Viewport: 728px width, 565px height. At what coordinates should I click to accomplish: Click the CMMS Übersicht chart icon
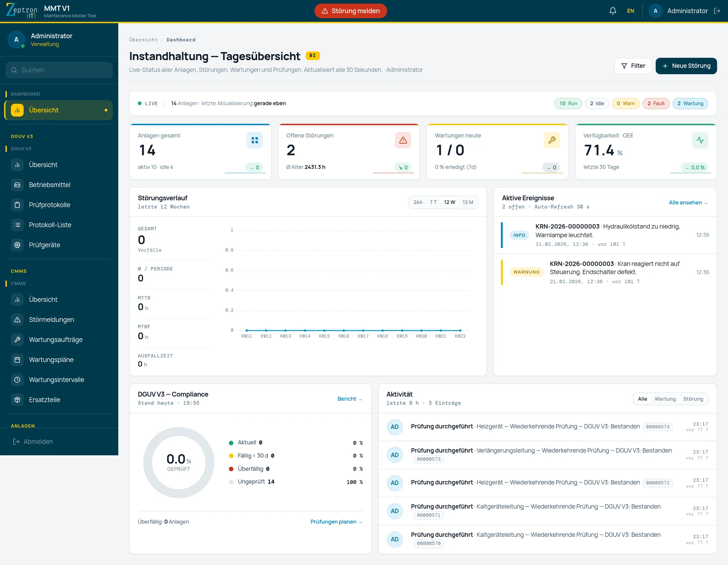(17, 299)
